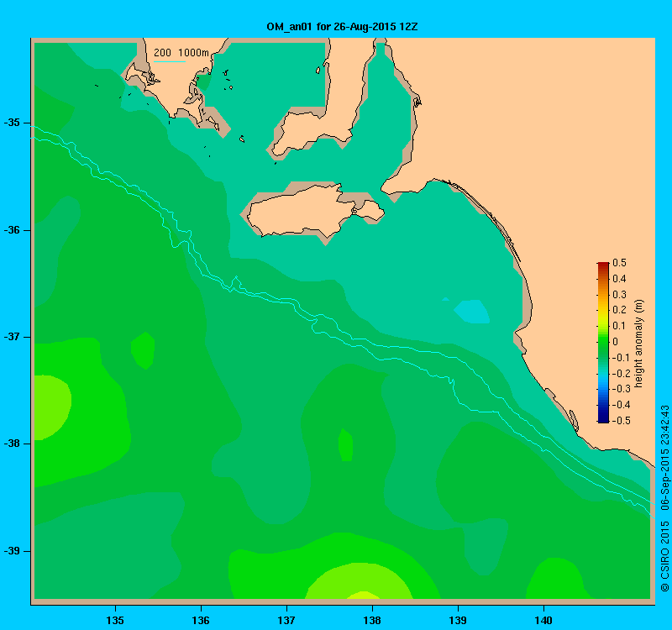Click the latitude label -37
The image size is (672, 630).
pos(12,337)
